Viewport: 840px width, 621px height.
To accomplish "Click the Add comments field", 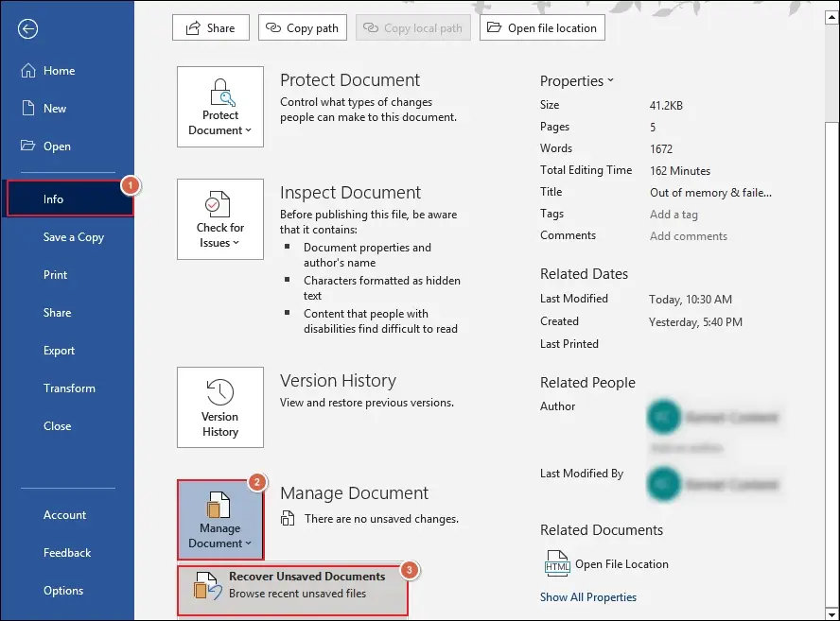I will (x=689, y=236).
